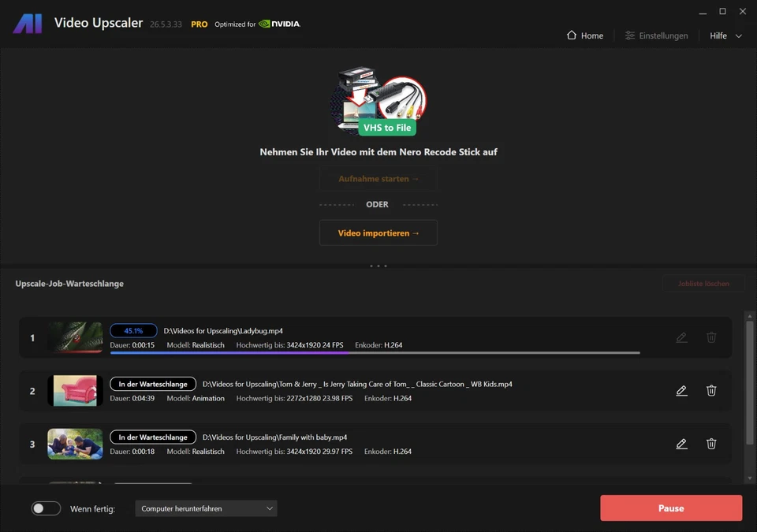Screen dimensions: 757x532
Task: Expand the page indicator dots
Action: click(378, 266)
